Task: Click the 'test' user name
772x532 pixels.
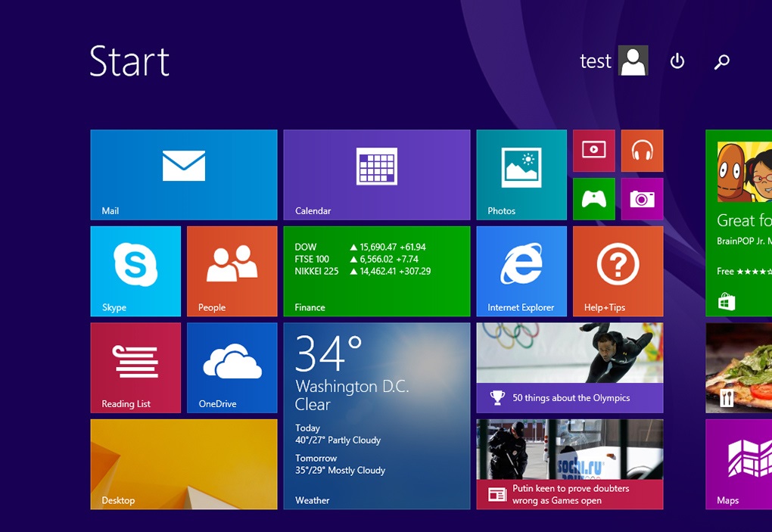Action: (x=595, y=61)
